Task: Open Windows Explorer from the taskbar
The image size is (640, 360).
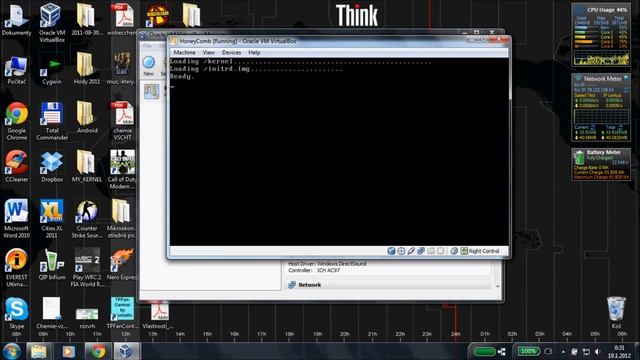Action: pos(39,351)
